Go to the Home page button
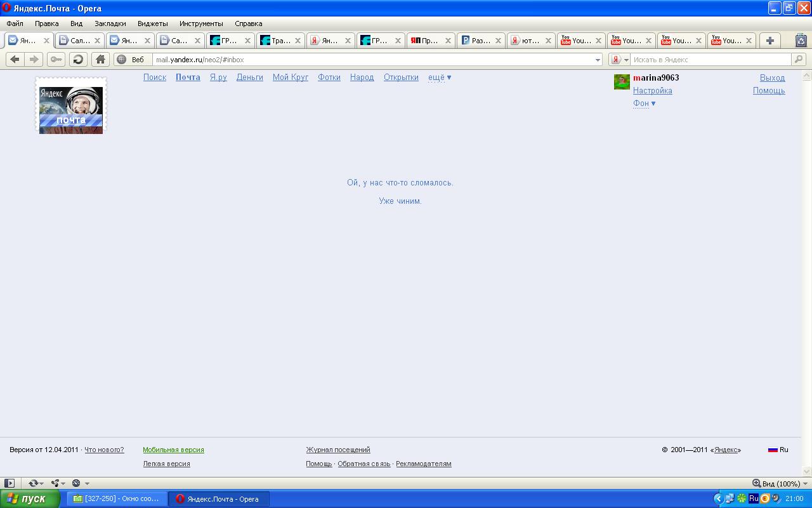 (100, 59)
